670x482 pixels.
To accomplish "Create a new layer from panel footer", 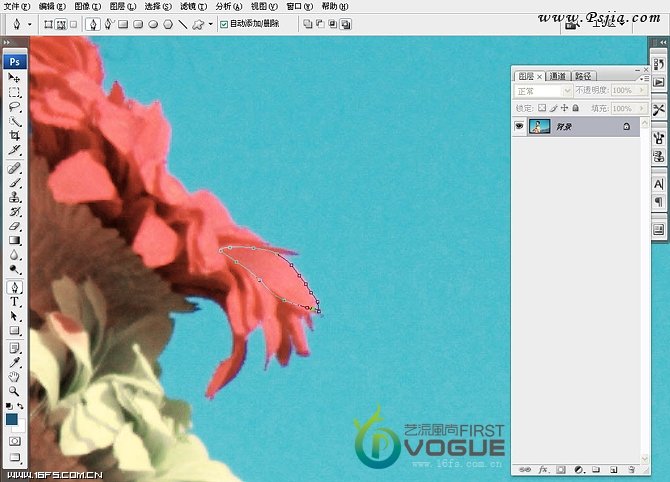I will (613, 468).
